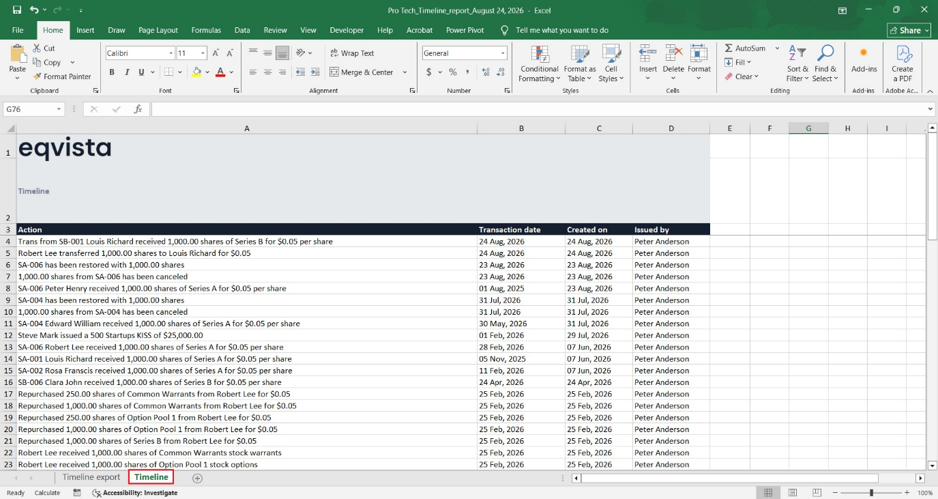938x499 pixels.
Task: Switch to Page Break Preview in status bar
Action: [817, 492]
